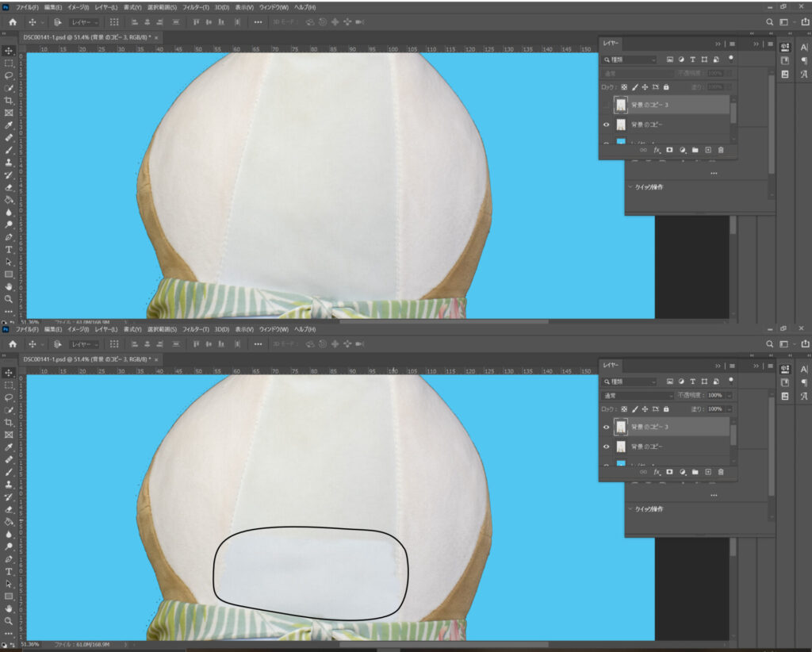Image resolution: width=812 pixels, height=652 pixels.
Task: Show hidden 背景のコピー 3 layer in upper window
Action: point(607,105)
